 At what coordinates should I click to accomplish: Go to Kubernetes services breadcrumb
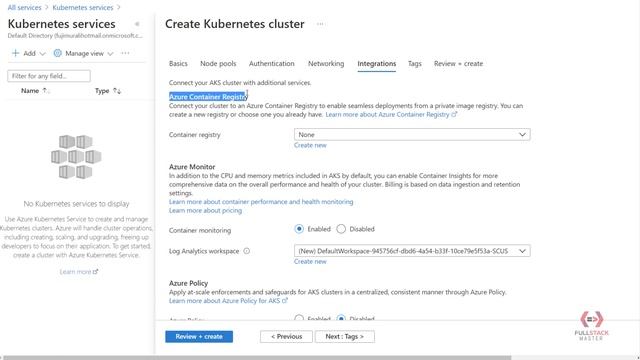pos(83,8)
